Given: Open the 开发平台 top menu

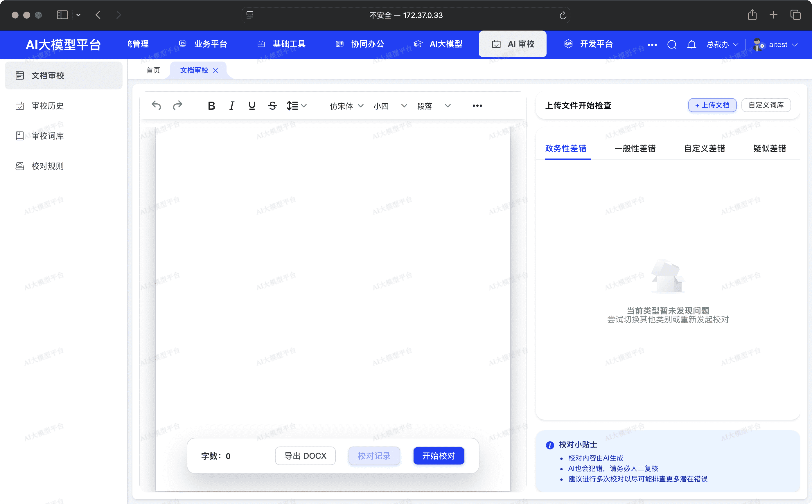Looking at the screenshot, I should (x=588, y=44).
